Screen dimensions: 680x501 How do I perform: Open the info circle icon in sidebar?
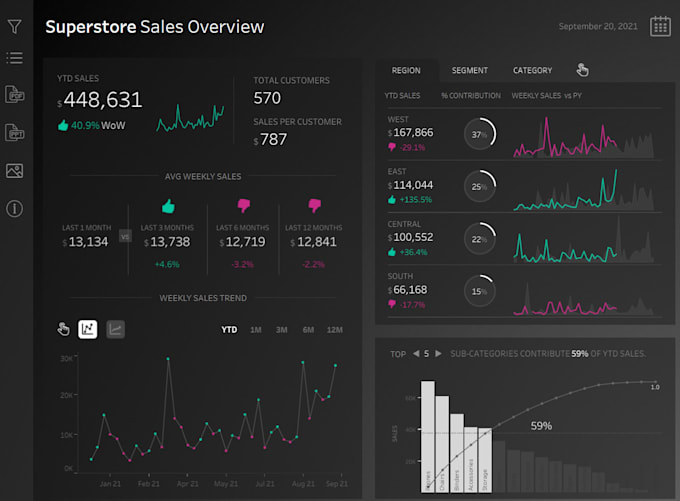pyautogui.click(x=14, y=209)
